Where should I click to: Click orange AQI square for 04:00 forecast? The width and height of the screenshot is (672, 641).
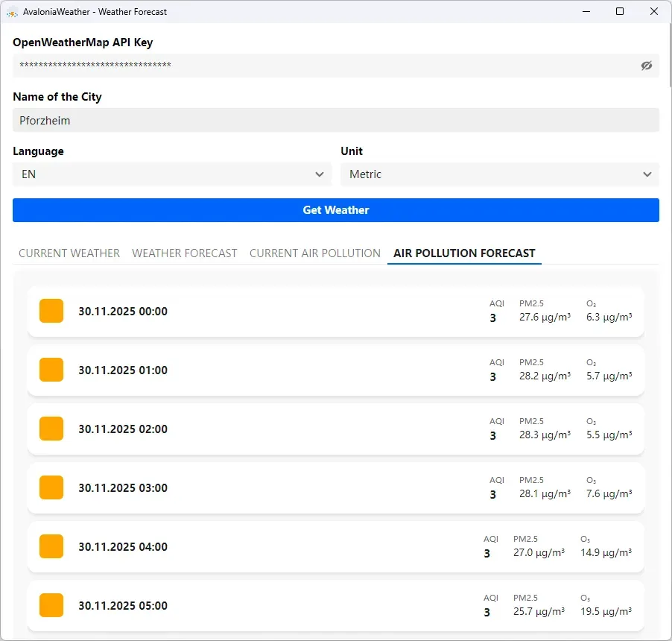pos(51,547)
